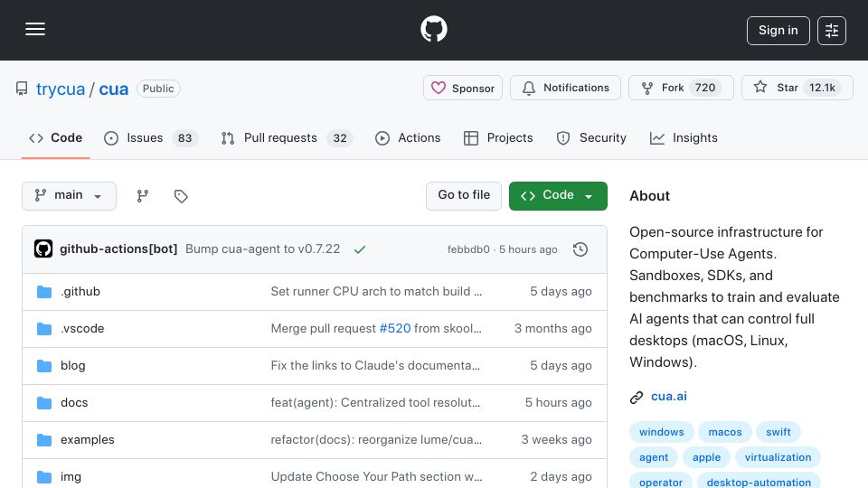Go to GitHub homepage via Octocat logo
868x488 pixels.
coord(433,29)
